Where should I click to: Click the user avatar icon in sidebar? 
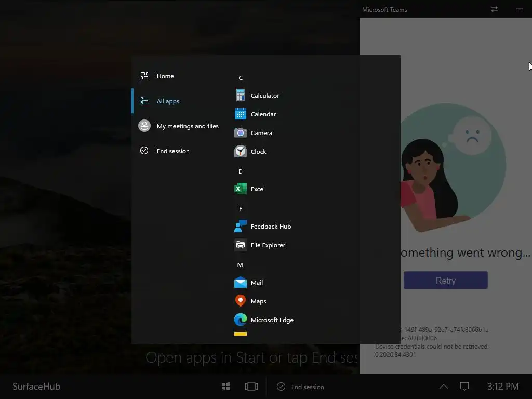[x=144, y=126]
